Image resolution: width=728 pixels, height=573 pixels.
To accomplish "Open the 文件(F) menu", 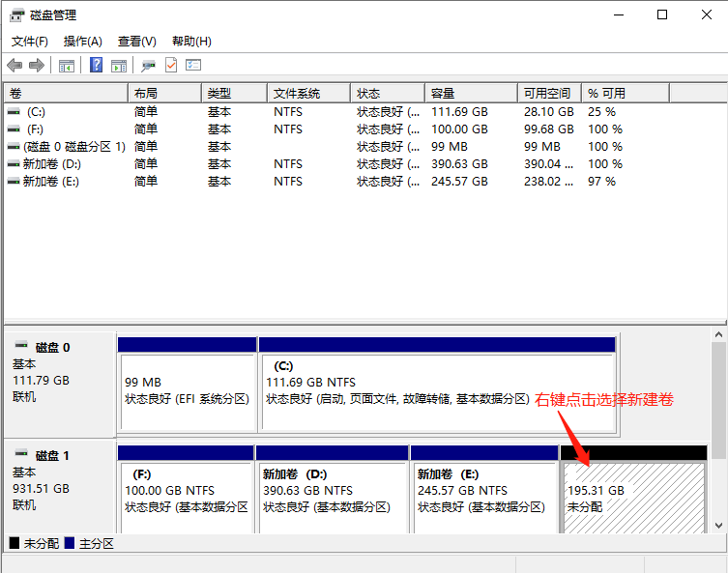I will click(x=30, y=42).
